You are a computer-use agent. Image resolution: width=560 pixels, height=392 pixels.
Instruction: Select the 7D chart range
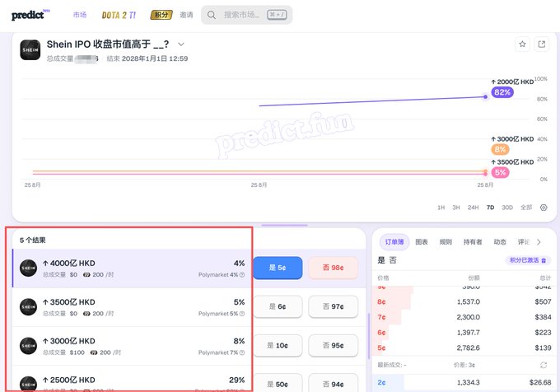point(490,208)
